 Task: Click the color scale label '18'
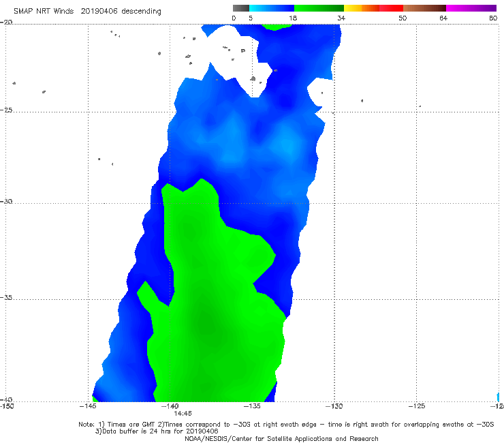point(293,18)
